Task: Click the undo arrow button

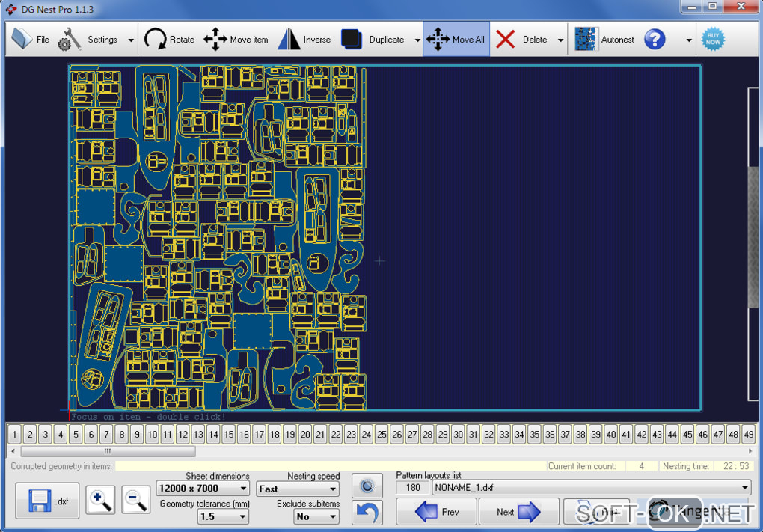Action: [367, 513]
